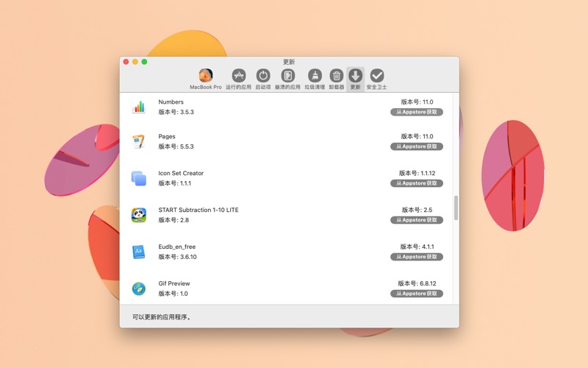Get Gif Preview update from Appstore
Viewport: 588px width, 368px height.
[x=417, y=294]
